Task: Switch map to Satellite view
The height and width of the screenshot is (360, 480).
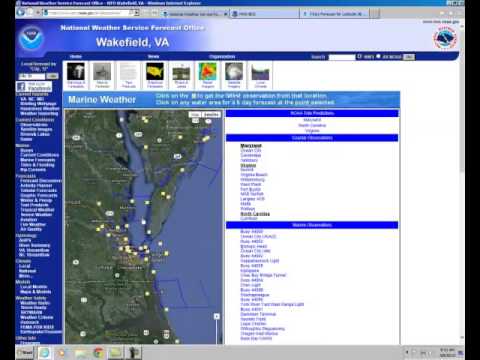Action: [x=211, y=115]
